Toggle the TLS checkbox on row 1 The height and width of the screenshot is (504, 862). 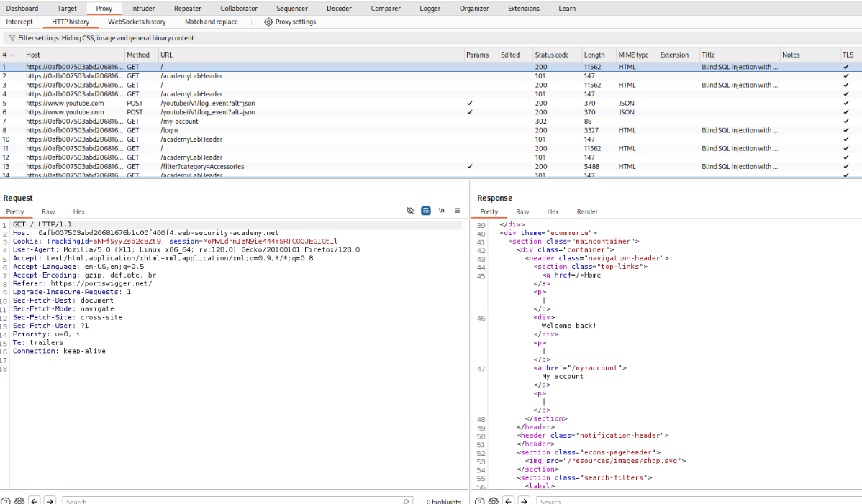click(847, 67)
